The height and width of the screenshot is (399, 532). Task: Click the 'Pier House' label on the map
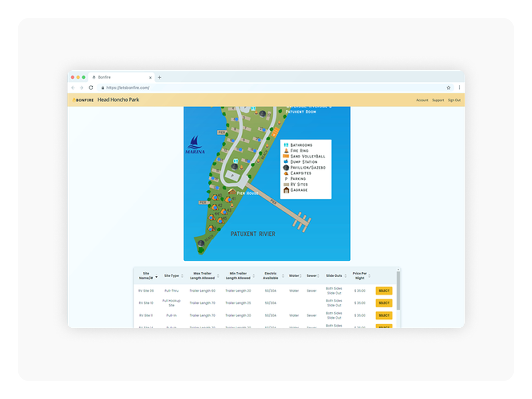click(248, 193)
